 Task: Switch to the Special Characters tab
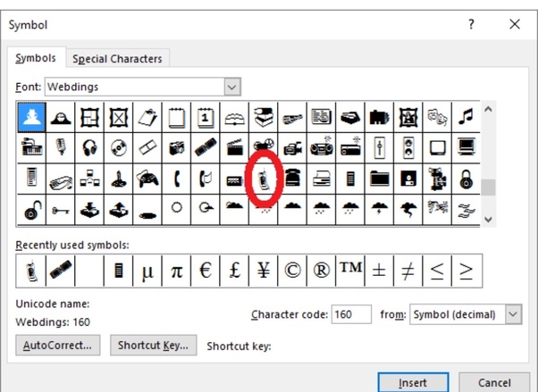[x=117, y=59]
